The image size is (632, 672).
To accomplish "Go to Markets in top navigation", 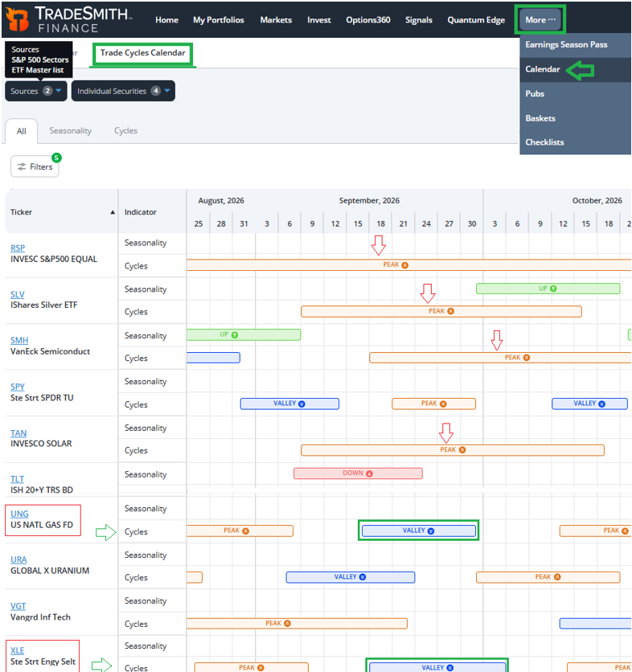I will point(276,20).
